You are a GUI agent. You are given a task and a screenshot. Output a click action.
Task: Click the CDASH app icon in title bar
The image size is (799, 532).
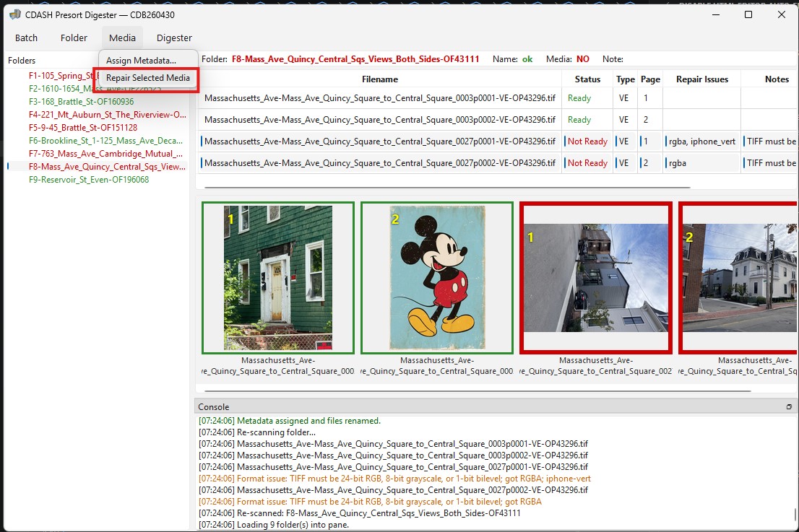point(14,14)
